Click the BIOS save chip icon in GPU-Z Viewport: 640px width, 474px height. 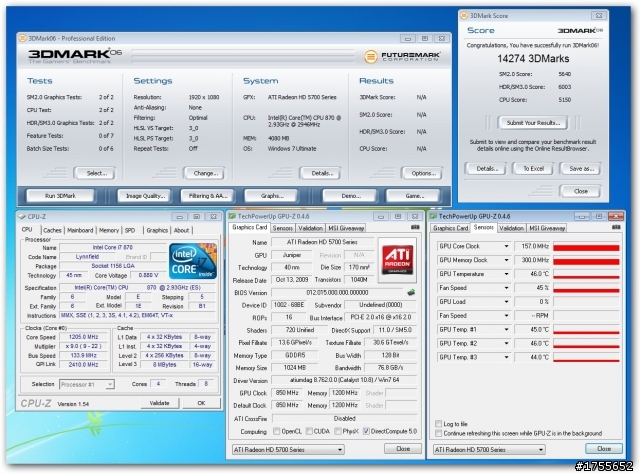point(411,292)
